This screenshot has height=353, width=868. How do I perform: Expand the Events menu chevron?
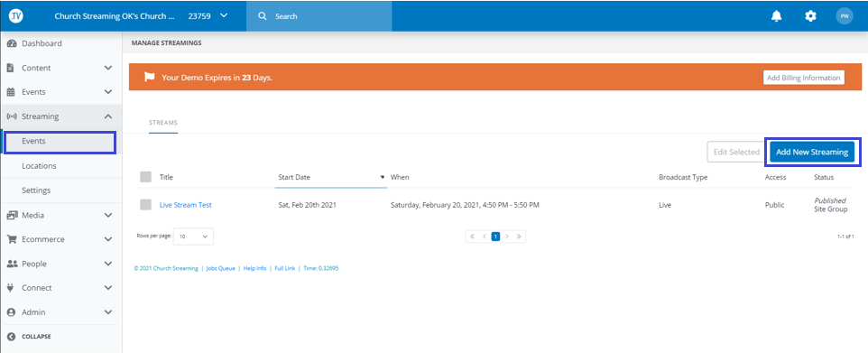tap(108, 92)
